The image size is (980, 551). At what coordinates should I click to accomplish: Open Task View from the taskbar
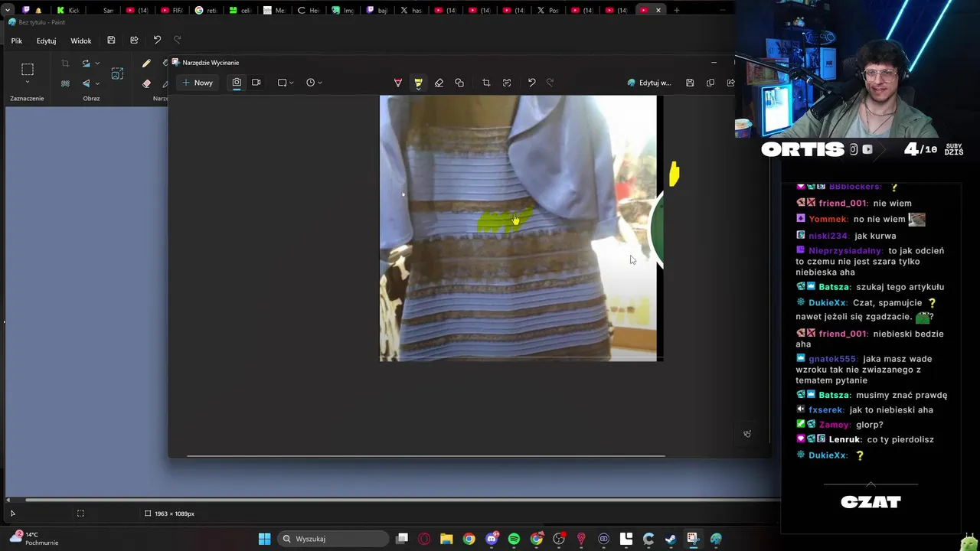click(402, 539)
